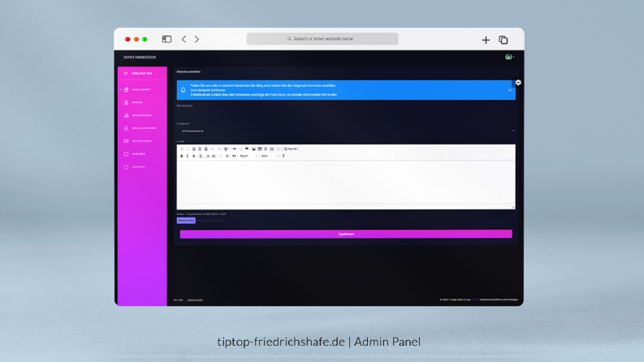Toggle the browser sidebar icon
Screen dimensions: 644x362
pos(166,39)
